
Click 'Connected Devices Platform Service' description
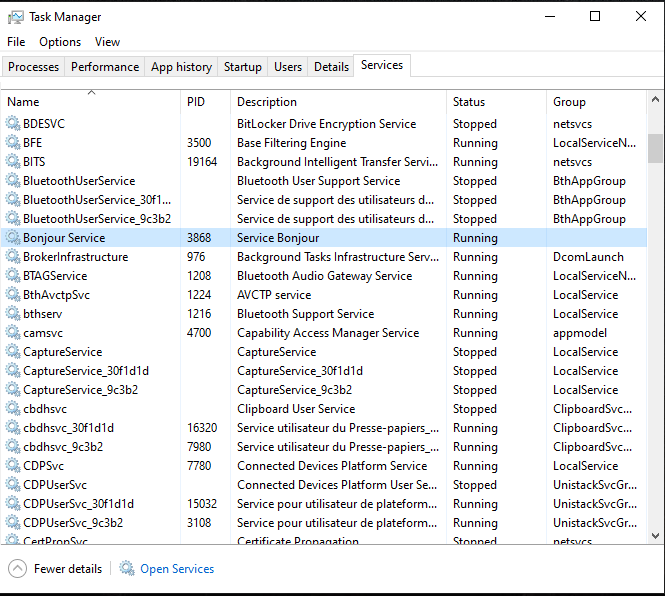332,466
